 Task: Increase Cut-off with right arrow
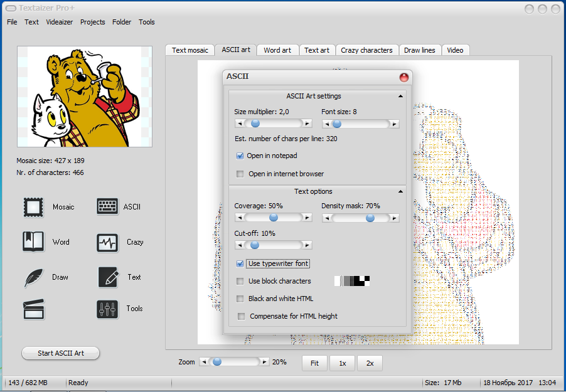click(x=307, y=245)
